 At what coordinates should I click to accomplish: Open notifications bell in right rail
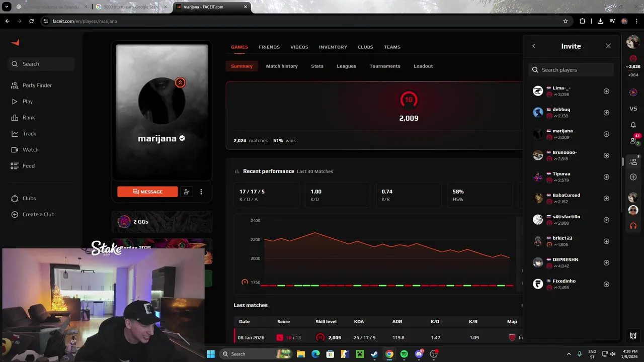633,125
